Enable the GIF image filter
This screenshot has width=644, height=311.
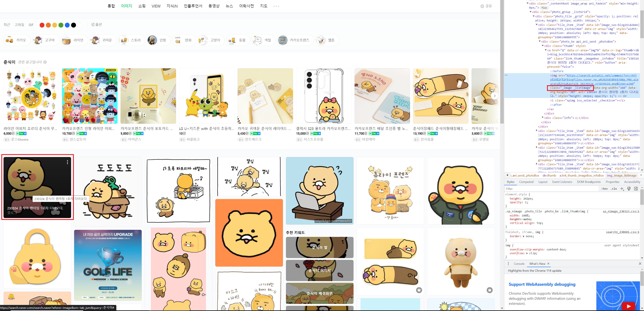tap(31, 25)
